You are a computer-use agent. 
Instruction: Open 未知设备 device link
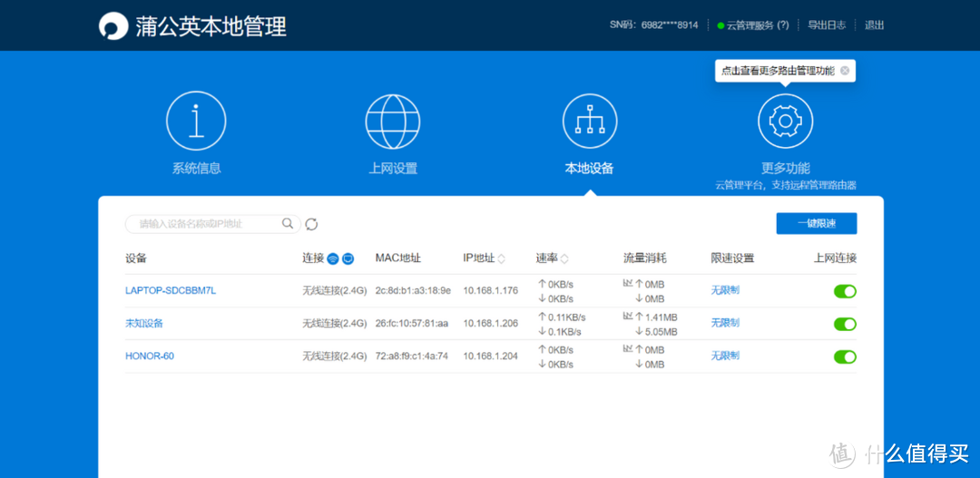coord(144,324)
